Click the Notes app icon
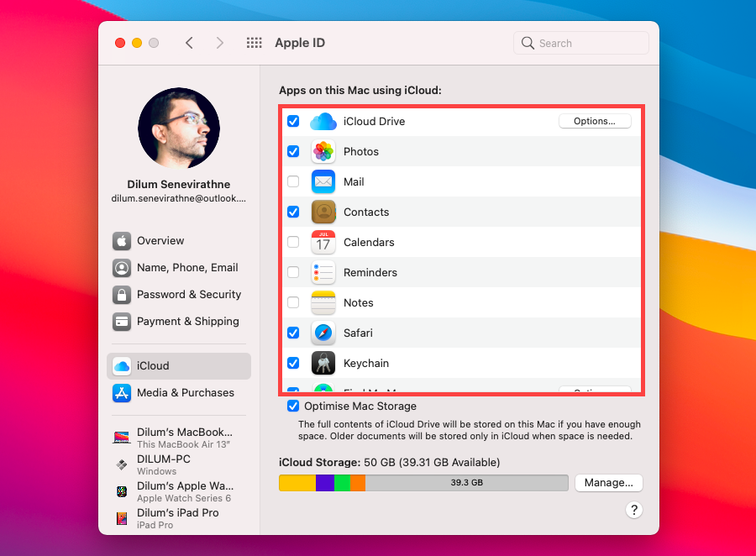This screenshot has width=756, height=556. tap(323, 302)
